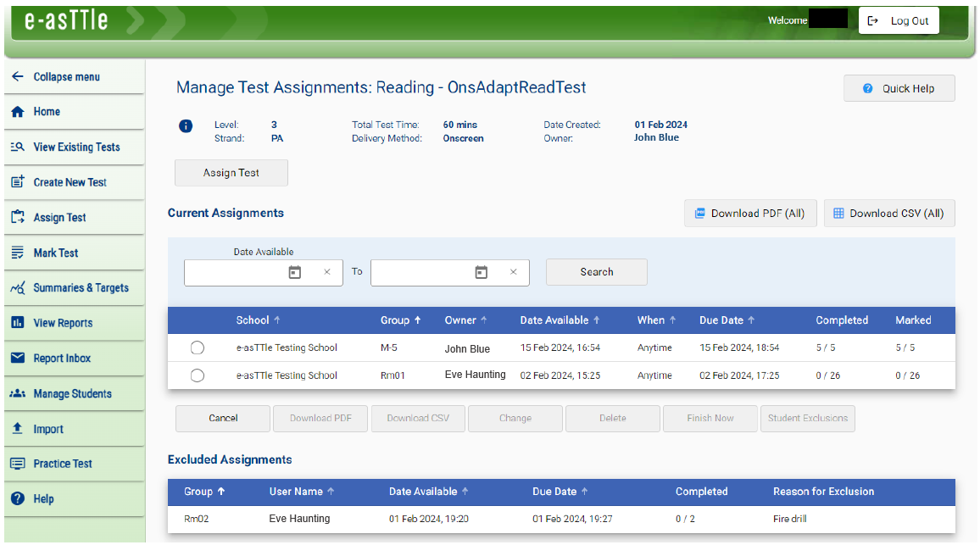Sort by the Due Date column arrow
This screenshot has width=980, height=545.
tap(751, 320)
